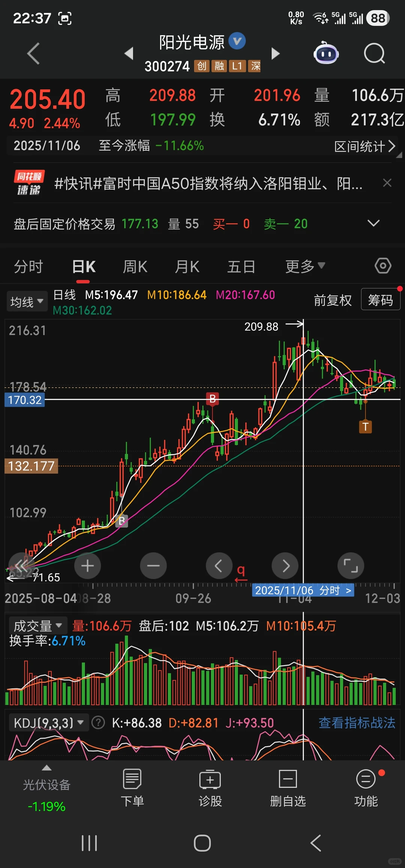Go back with the top-left arrow

coord(33,54)
